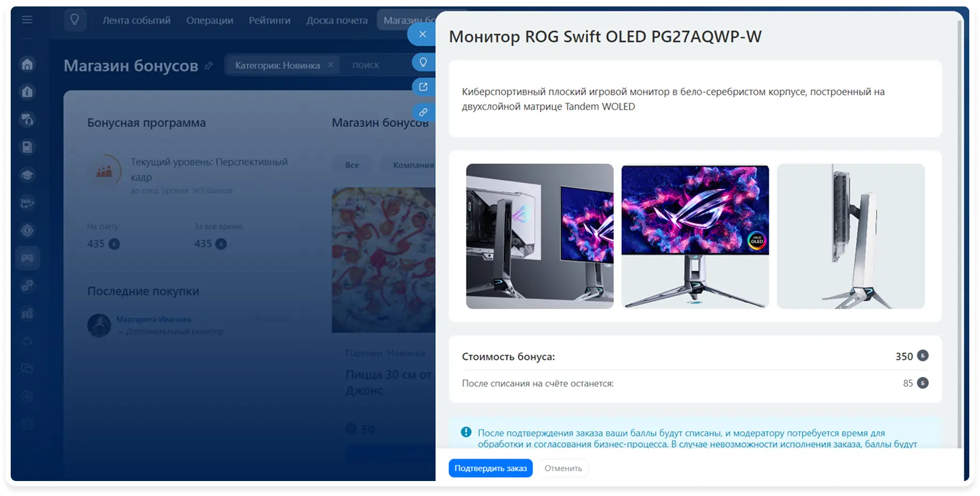The width and height of the screenshot is (980, 496).
Task: Open the panel in a new window
Action: click(423, 87)
